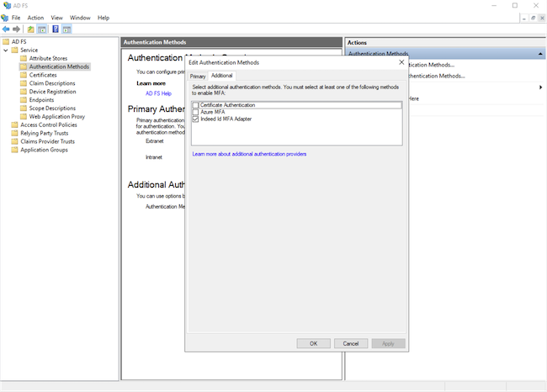This screenshot has height=392, width=547.
Task: Enable the Azure MFA checkbox
Action: [196, 112]
